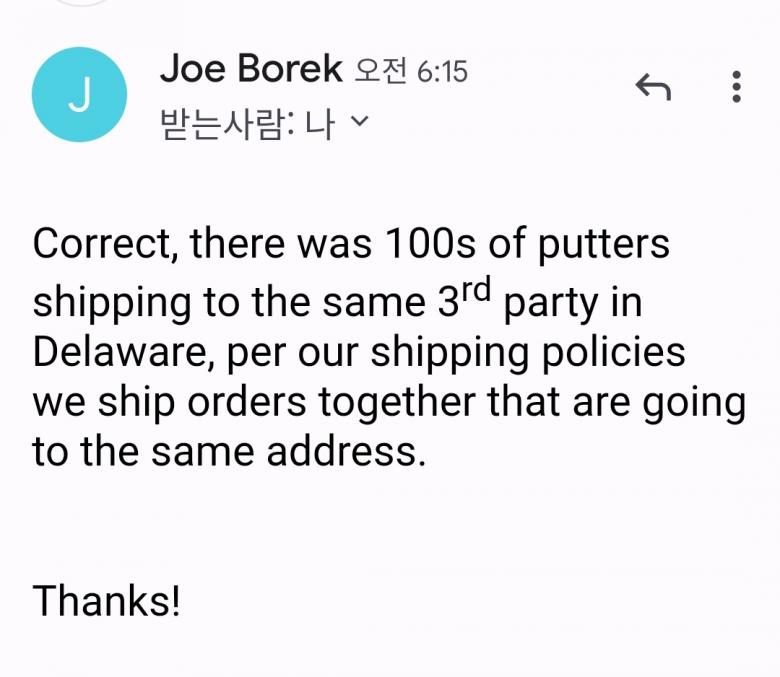
Task: Tap the sender avatar with letter J
Action: pyautogui.click(x=79, y=94)
